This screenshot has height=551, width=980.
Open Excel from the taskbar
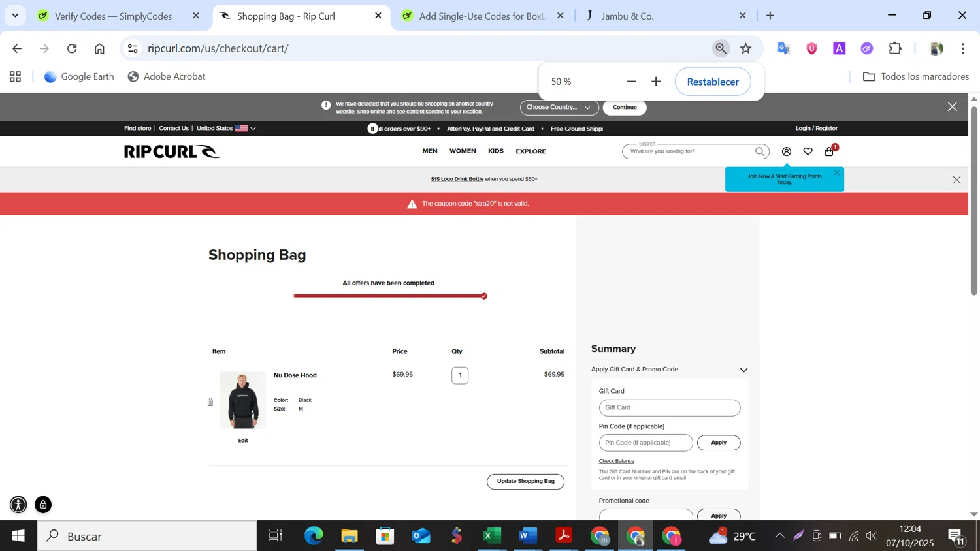(x=491, y=537)
